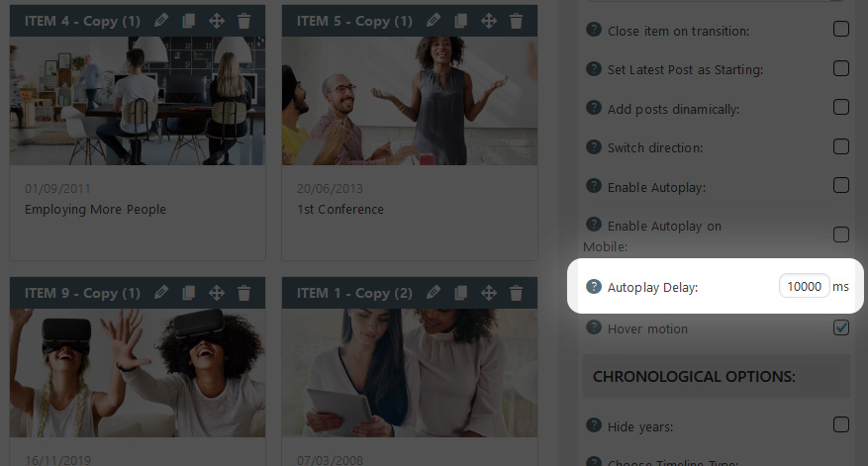Click move handle on ITEM 1 - Copy (2)

489,293
